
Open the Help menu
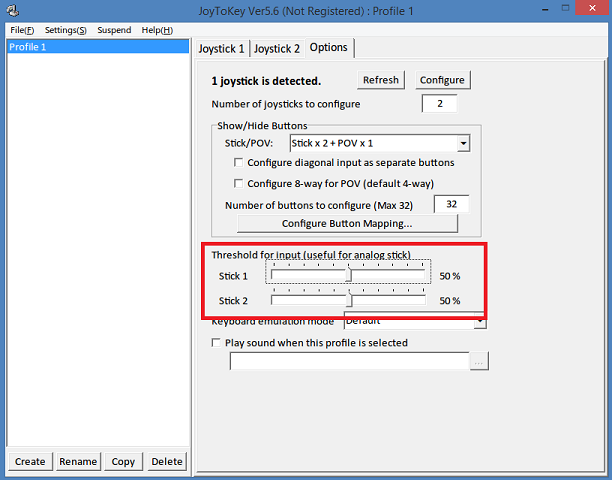click(x=157, y=30)
